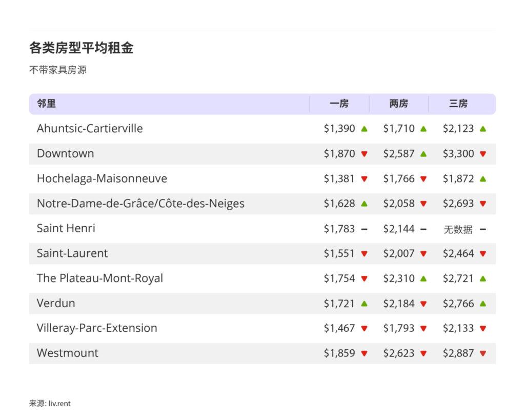The image size is (525, 420).
Task: Click the $2,693 price value
Action: (458, 204)
